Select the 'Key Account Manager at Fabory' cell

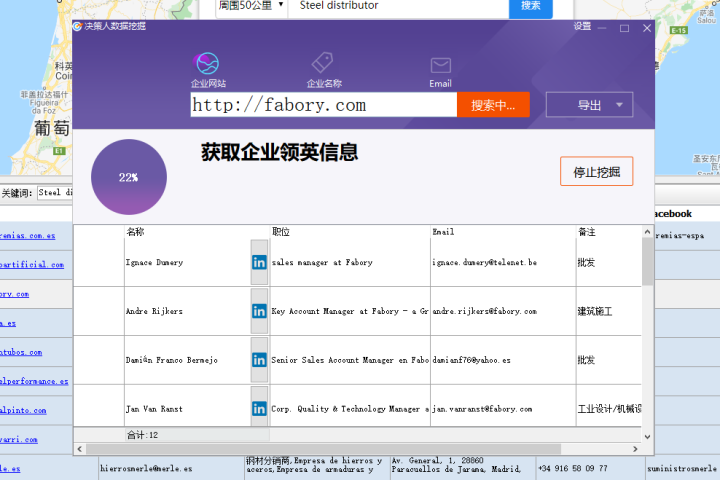click(x=350, y=311)
